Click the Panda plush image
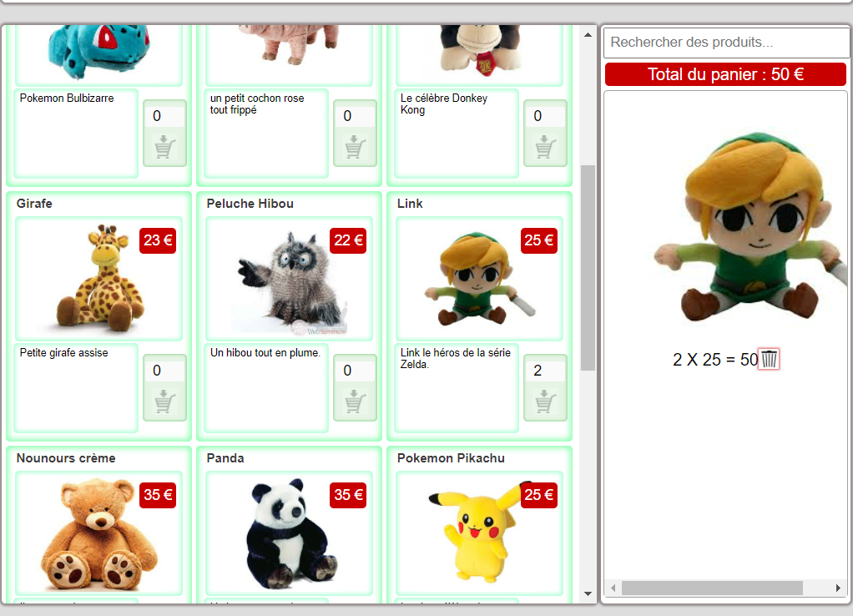The height and width of the screenshot is (616, 853). [289, 534]
